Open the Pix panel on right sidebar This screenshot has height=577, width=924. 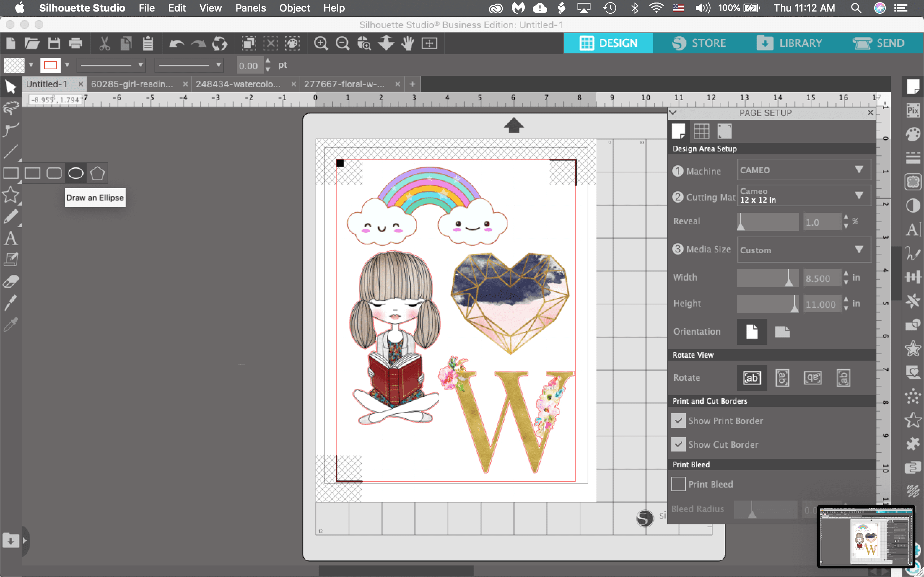click(x=913, y=111)
